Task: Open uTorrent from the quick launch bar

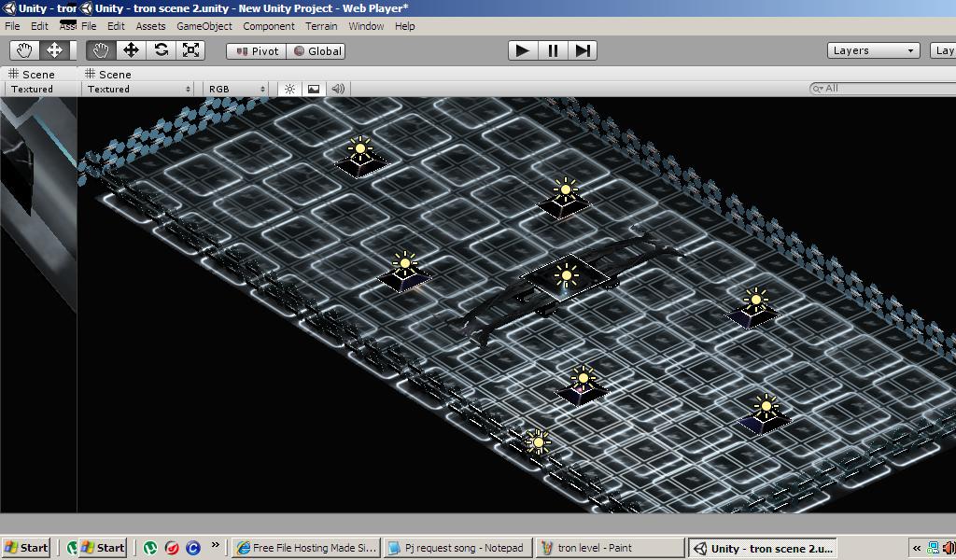Action: (x=149, y=548)
